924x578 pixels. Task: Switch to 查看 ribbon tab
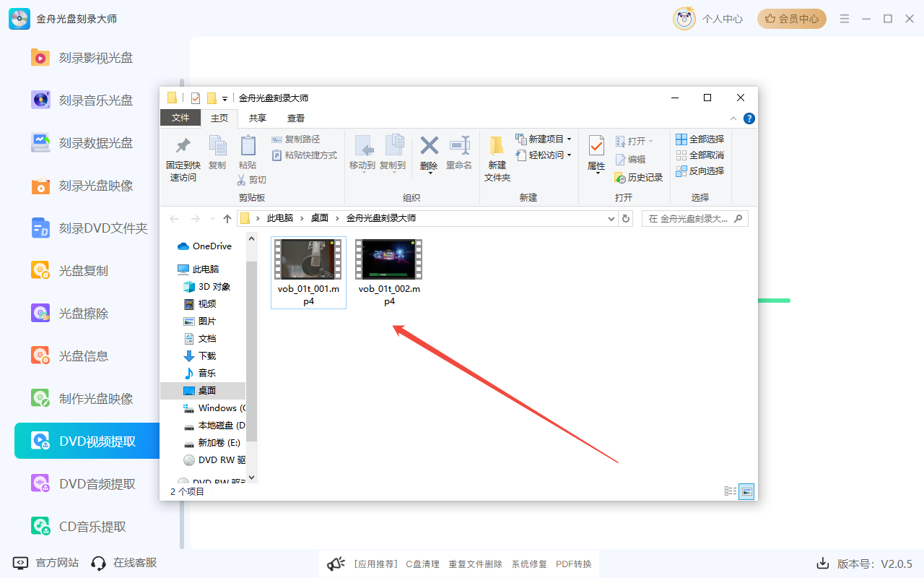coord(296,118)
